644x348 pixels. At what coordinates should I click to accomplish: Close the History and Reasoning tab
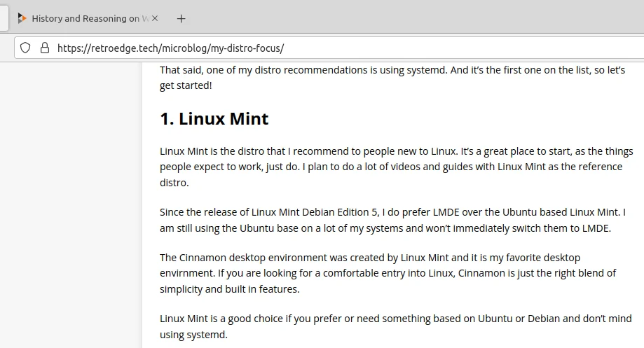point(155,18)
